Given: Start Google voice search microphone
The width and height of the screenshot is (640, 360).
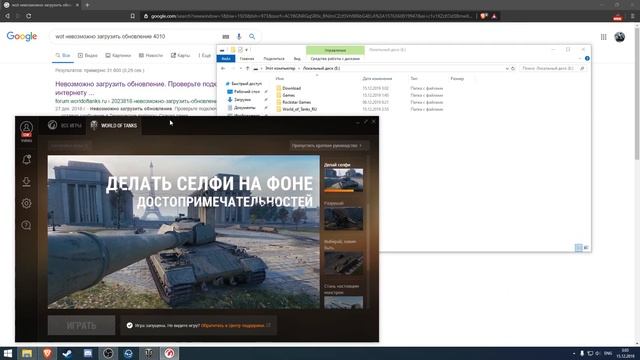Looking at the screenshot, I should pos(239,37).
